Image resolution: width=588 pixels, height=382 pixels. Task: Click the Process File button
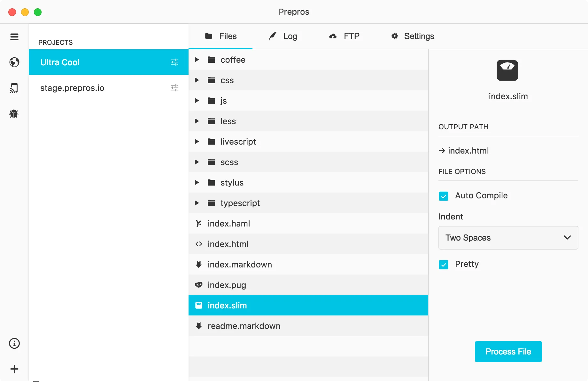508,351
